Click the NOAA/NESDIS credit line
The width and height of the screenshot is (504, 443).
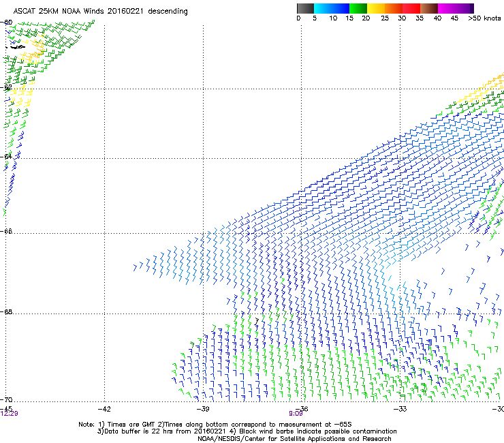[294, 439]
